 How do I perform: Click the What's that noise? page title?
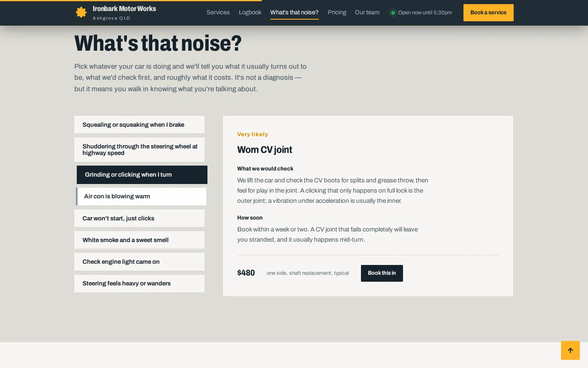[158, 43]
